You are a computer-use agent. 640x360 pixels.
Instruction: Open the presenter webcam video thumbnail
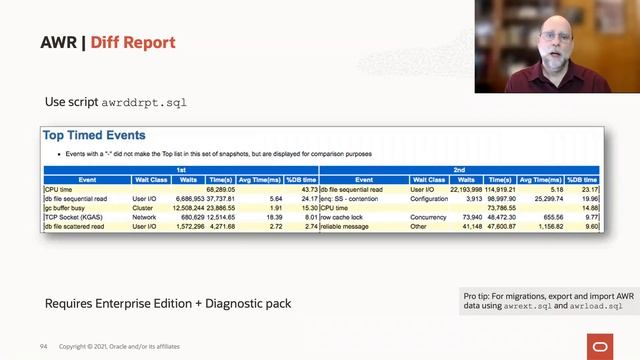557,46
